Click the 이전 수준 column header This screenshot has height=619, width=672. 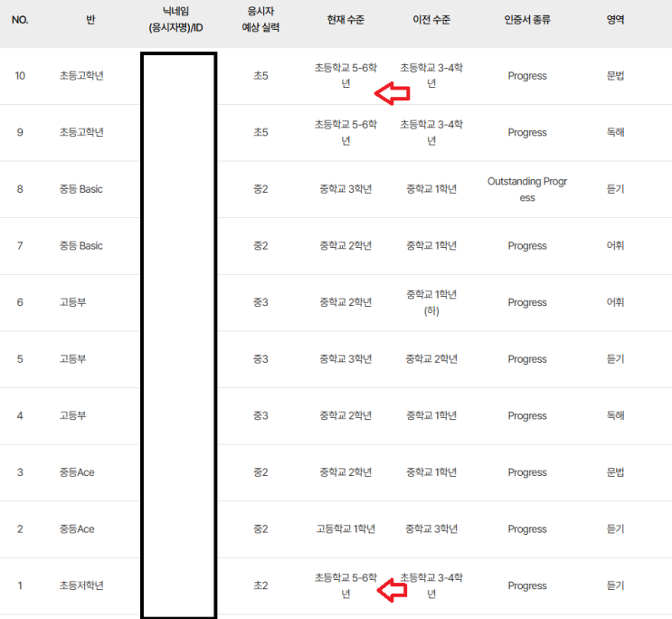(x=431, y=19)
